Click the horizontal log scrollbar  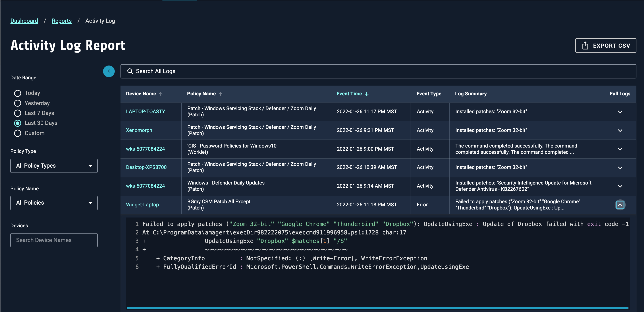pos(378,308)
